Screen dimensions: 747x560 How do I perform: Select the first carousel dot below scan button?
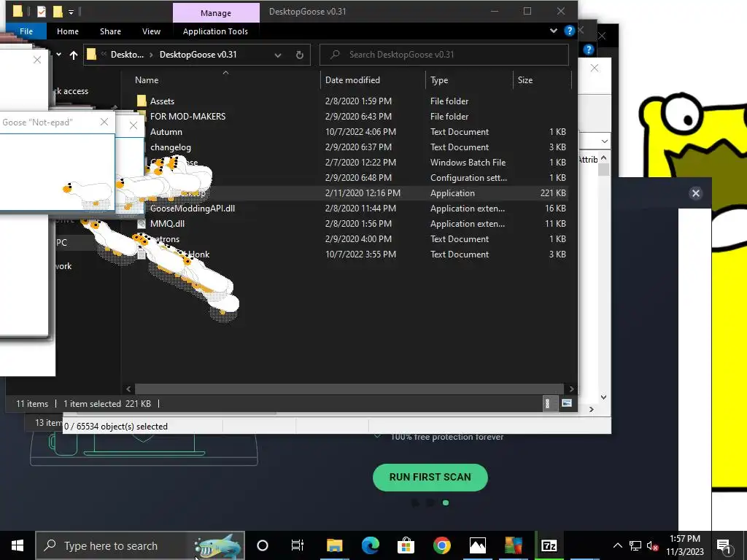(415, 502)
